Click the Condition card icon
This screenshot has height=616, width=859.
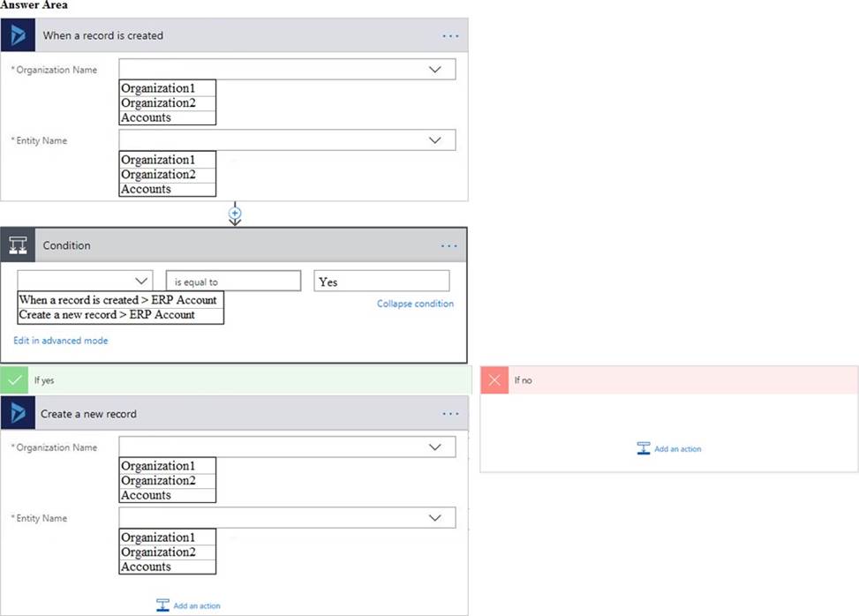pos(18,245)
